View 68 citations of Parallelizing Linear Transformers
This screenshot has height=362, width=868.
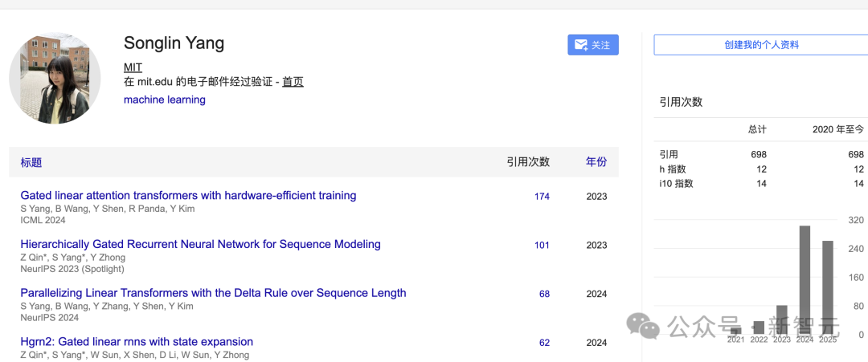click(545, 294)
